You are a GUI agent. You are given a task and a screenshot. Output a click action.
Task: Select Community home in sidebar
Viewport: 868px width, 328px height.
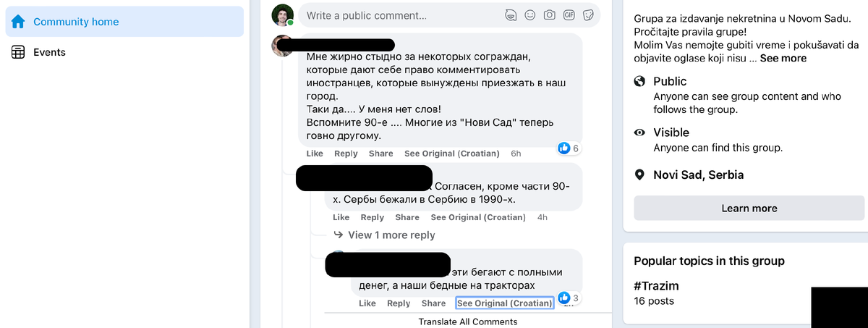[76, 22]
